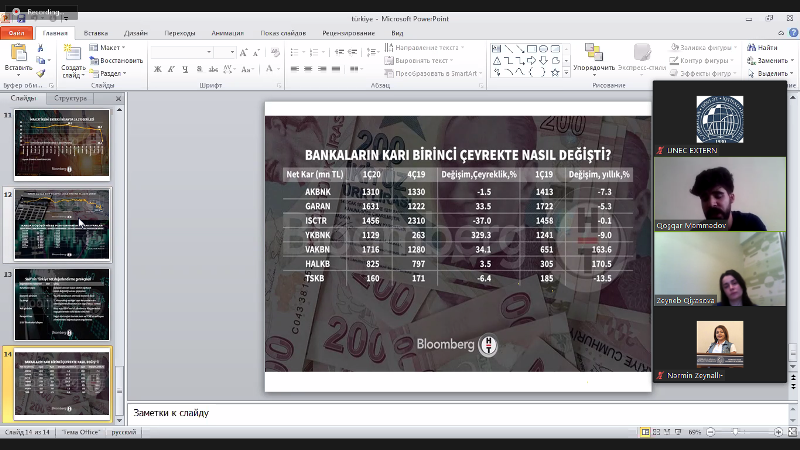Click the Восстановить reset button
Screen dimensions: 800x450
(116, 60)
